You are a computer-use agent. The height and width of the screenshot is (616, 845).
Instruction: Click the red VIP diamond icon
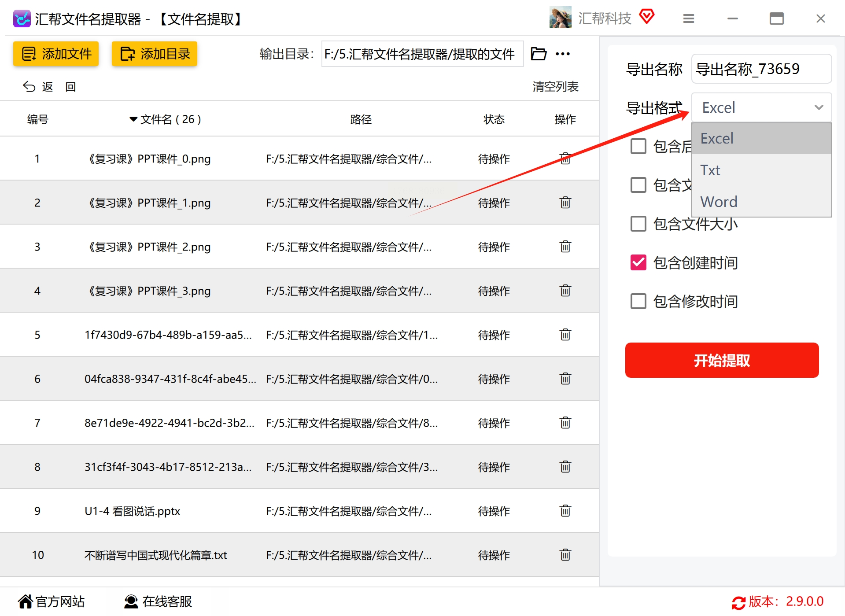coord(646,17)
